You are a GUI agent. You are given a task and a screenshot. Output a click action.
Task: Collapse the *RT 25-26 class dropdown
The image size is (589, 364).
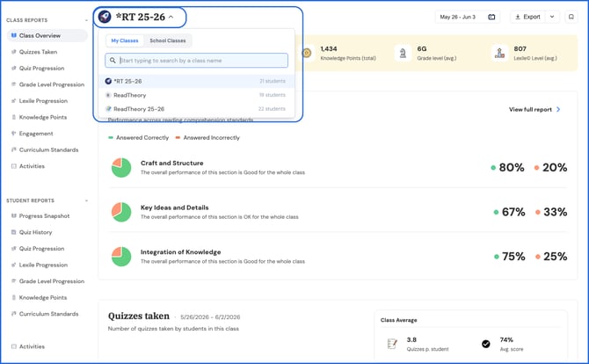tap(171, 17)
